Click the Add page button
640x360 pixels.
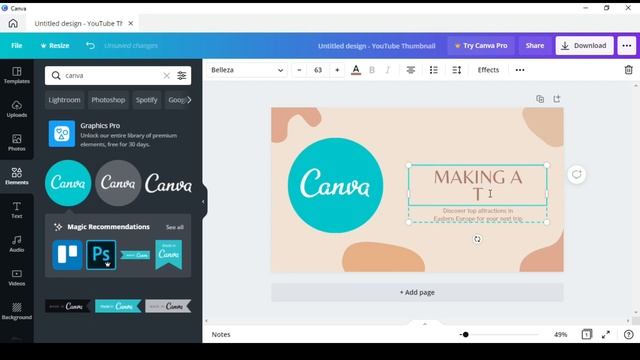click(x=417, y=292)
